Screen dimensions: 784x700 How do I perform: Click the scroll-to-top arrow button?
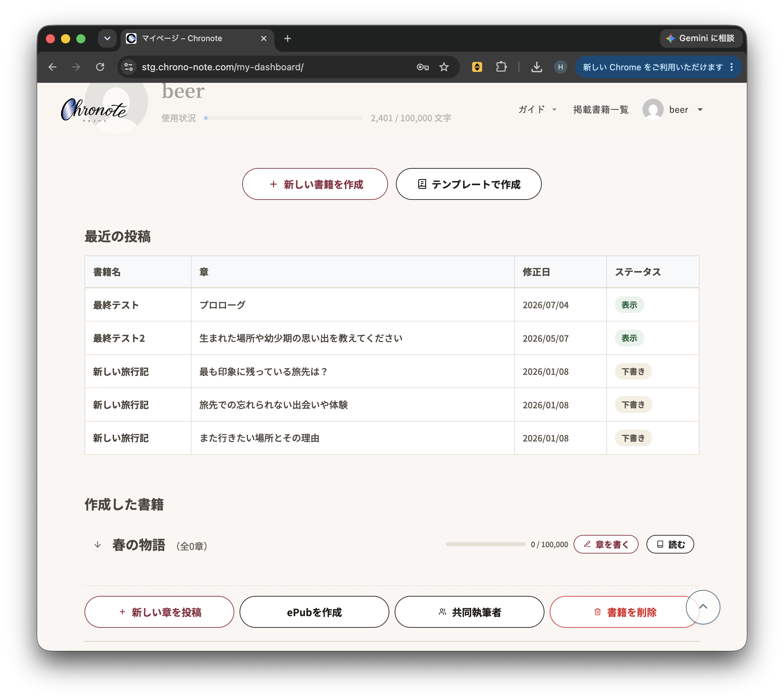(703, 607)
